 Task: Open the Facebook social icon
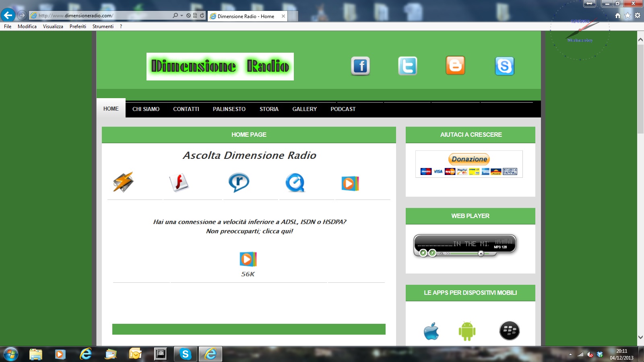tap(360, 66)
